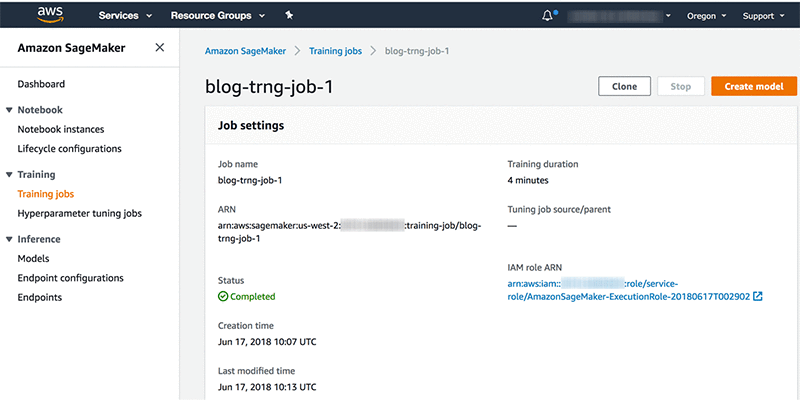Open Notebook instances
Image resolution: width=800 pixels, height=400 pixels.
(x=61, y=130)
